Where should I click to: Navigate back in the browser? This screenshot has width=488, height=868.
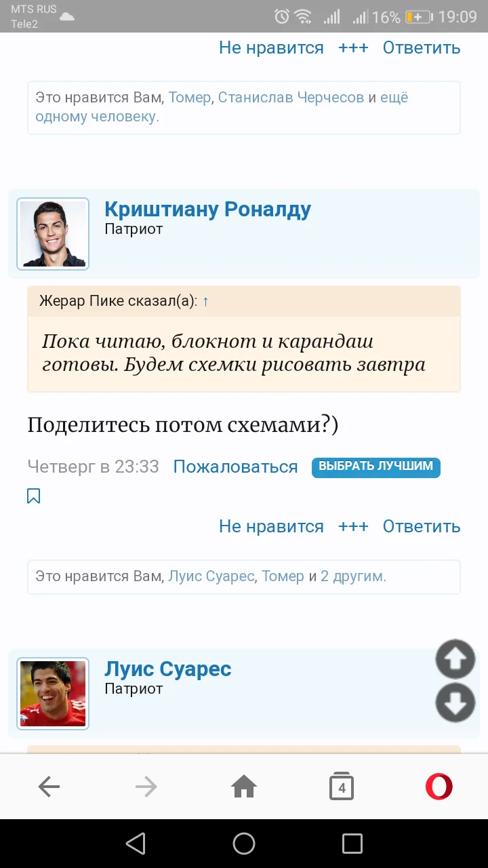tap(49, 787)
